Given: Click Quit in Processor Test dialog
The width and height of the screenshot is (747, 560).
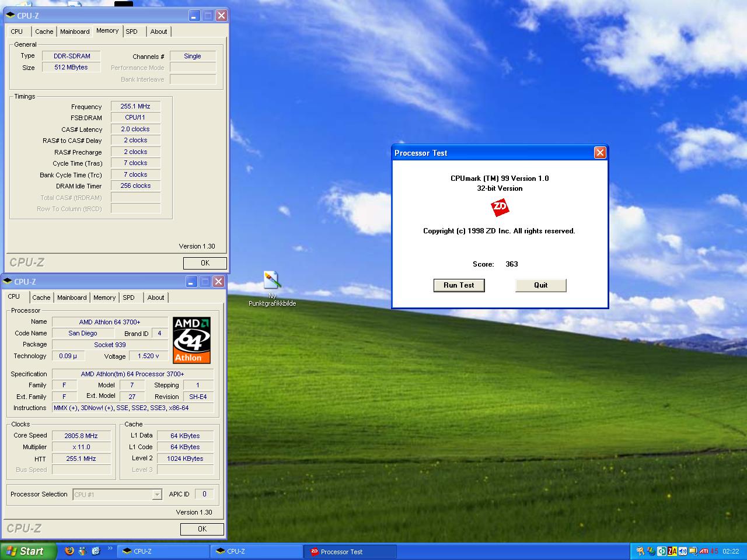Looking at the screenshot, I should (x=541, y=285).
